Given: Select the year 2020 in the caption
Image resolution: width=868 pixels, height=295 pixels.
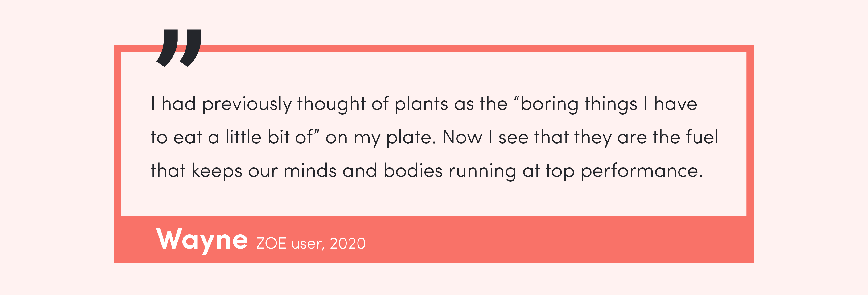Looking at the screenshot, I should pyautogui.click(x=348, y=243).
